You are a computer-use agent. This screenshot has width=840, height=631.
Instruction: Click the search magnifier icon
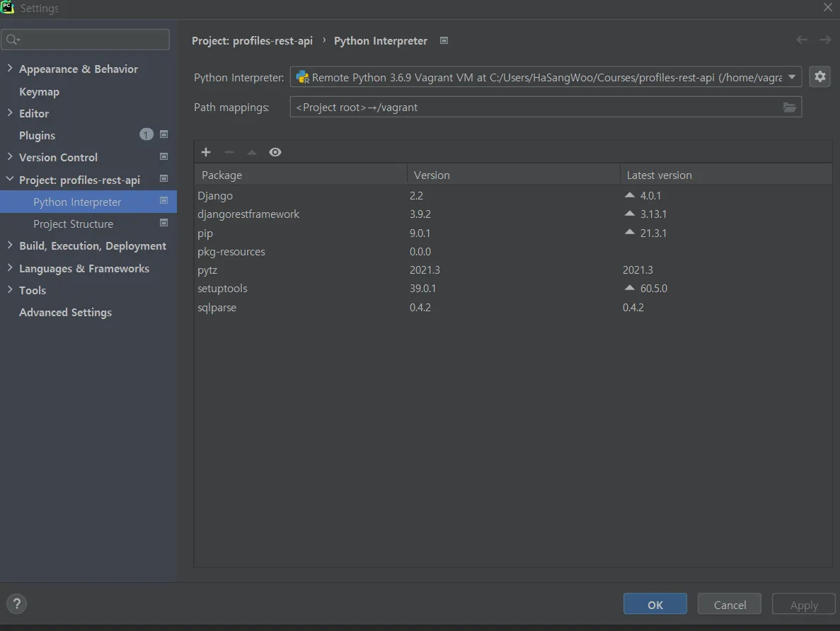click(12, 40)
